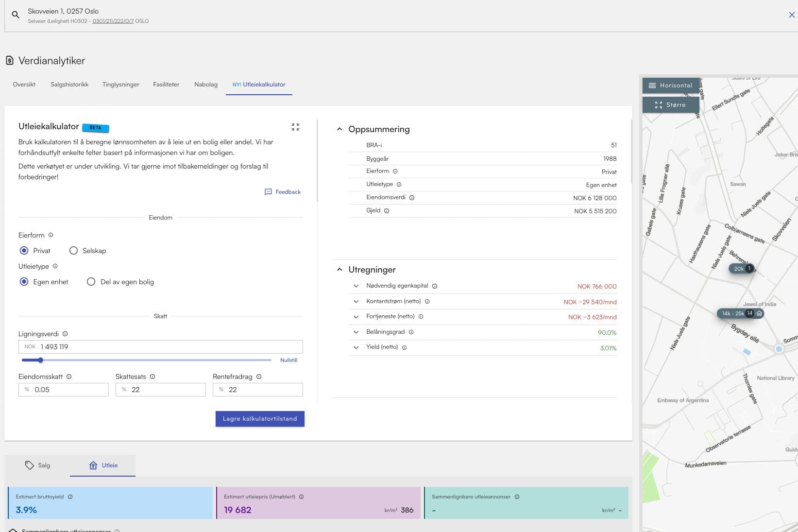Collapse the Oppsummering section
Screen dimensions: 798x532
[x=340, y=129]
